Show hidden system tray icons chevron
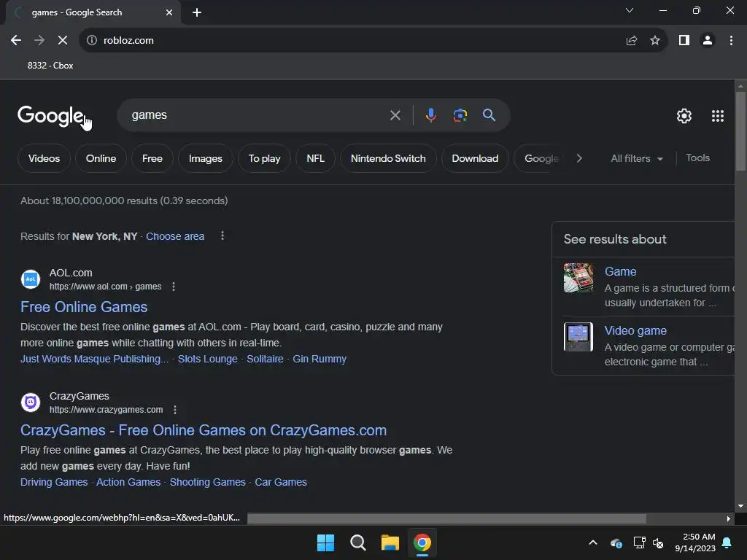Viewport: 747px width, 560px height. point(593,542)
